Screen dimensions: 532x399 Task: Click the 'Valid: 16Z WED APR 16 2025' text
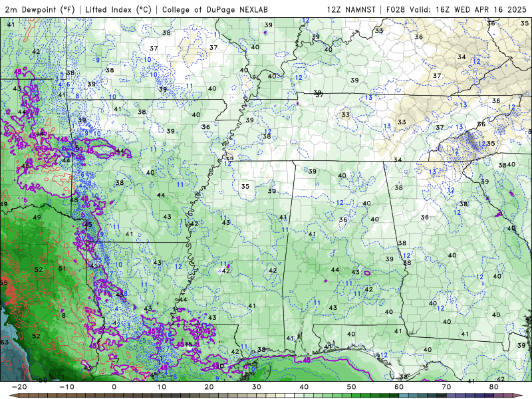pyautogui.click(x=468, y=9)
